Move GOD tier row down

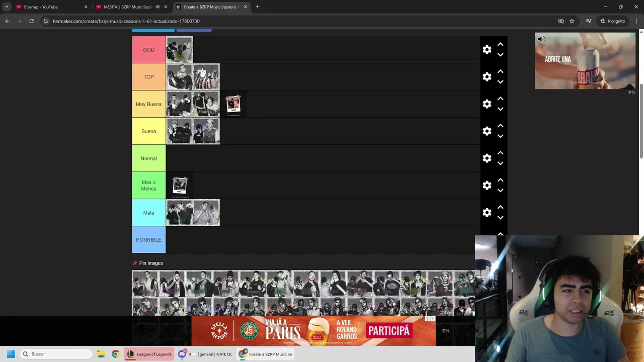(500, 55)
